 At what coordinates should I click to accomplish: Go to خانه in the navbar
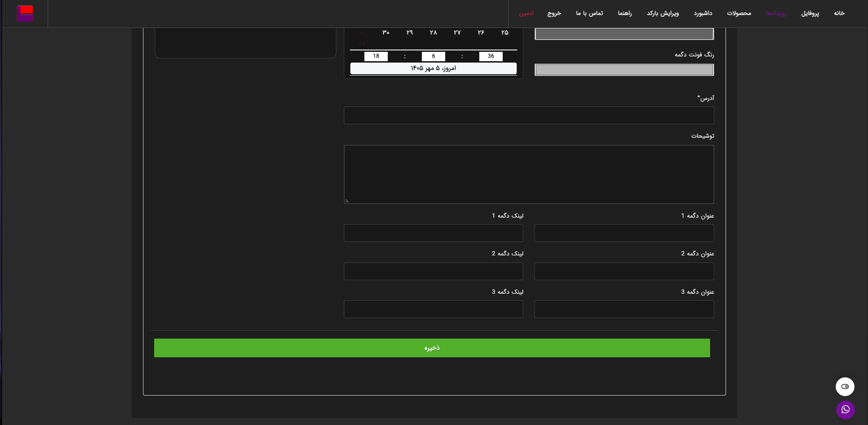pyautogui.click(x=839, y=13)
